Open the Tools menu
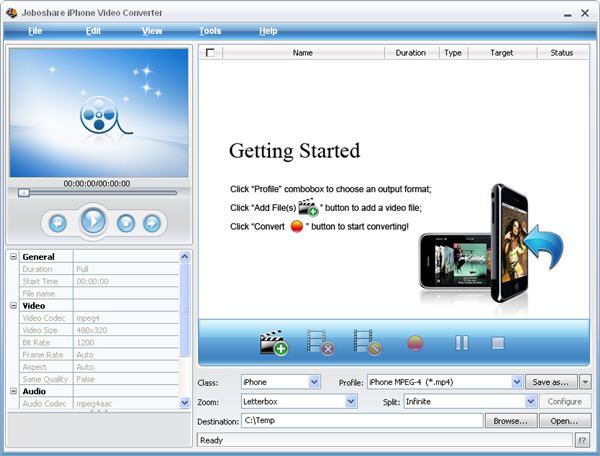Image resolution: width=600 pixels, height=456 pixels. pos(210,31)
